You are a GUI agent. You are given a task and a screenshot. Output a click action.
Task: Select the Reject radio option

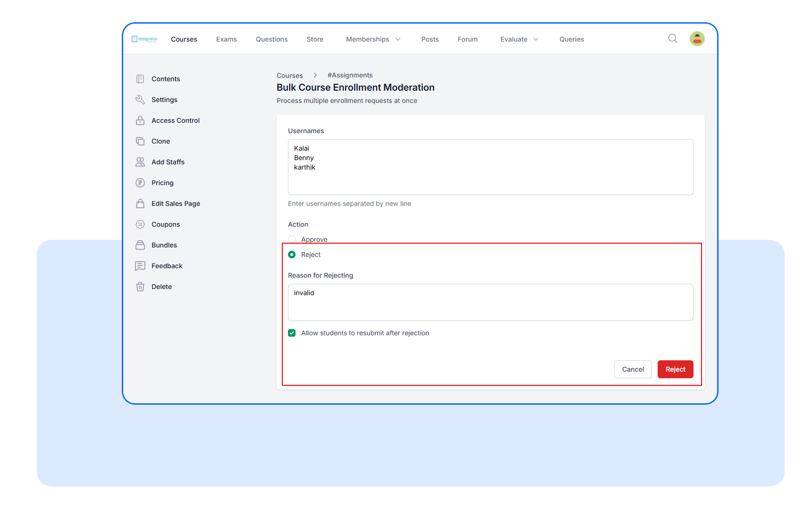coord(292,255)
